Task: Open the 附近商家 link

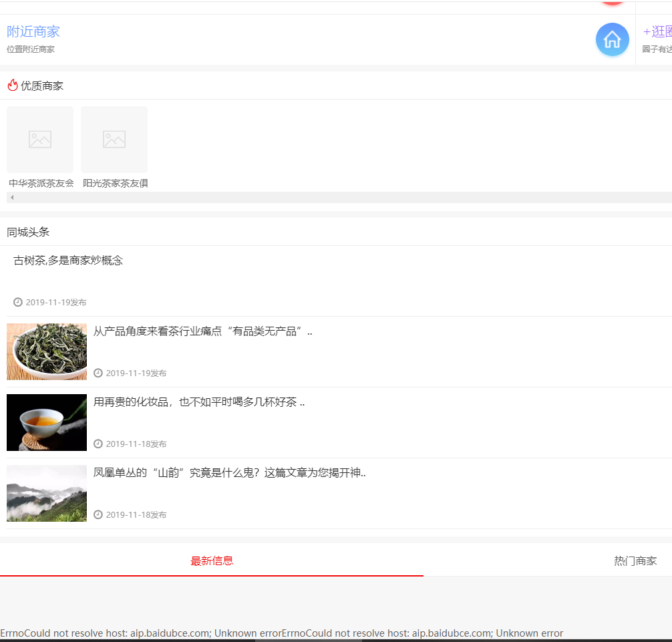Action: coord(33,31)
